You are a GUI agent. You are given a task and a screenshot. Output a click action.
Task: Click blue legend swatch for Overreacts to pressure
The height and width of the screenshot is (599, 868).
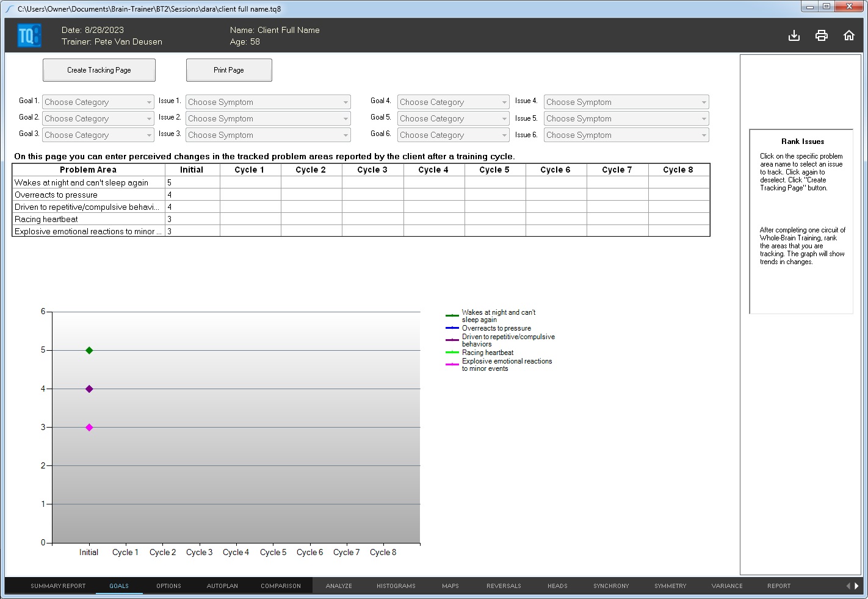click(452, 328)
